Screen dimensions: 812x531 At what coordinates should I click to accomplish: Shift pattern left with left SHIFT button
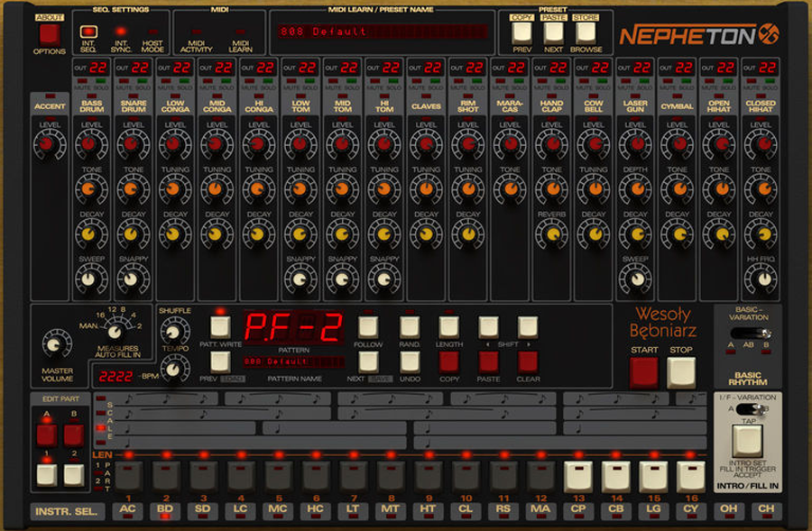[x=488, y=327]
